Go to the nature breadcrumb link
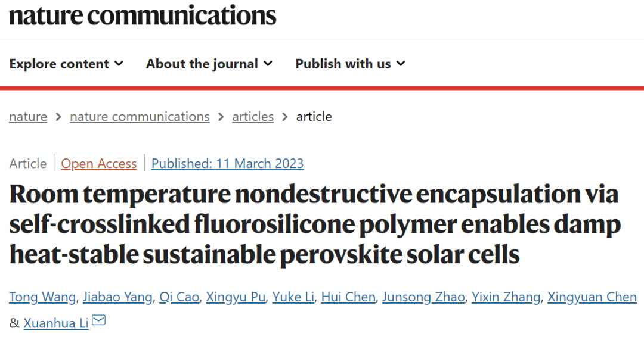644x340 pixels. 28,117
